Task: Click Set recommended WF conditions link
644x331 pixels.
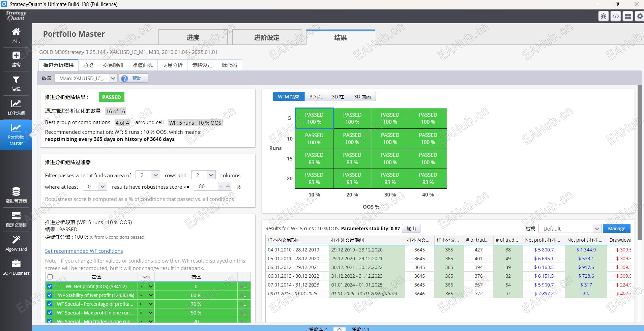Action: (x=84, y=251)
